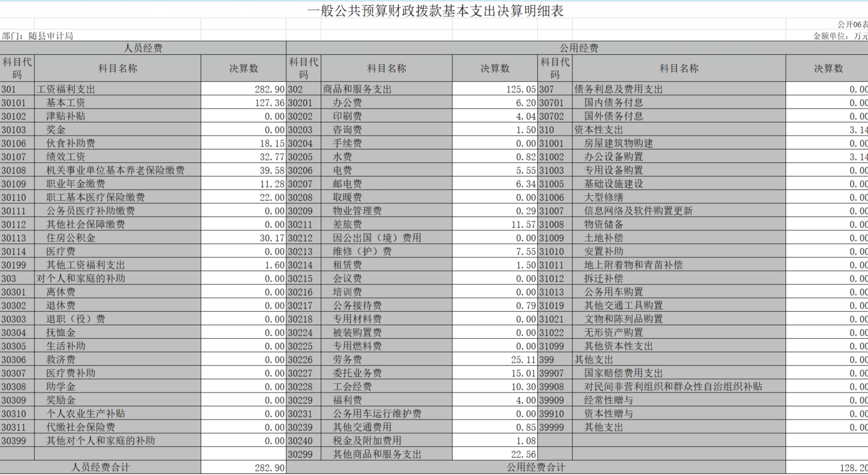Click the 其他工资福利支出 cell

[x=117, y=265]
